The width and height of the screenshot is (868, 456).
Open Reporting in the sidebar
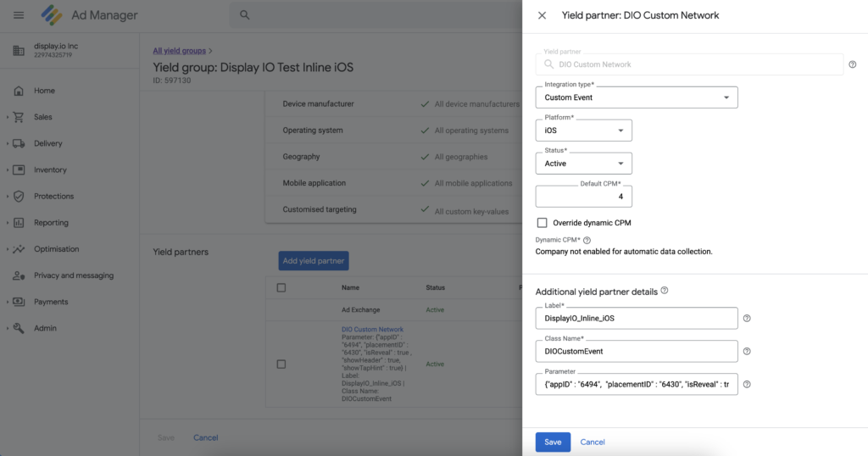point(51,222)
